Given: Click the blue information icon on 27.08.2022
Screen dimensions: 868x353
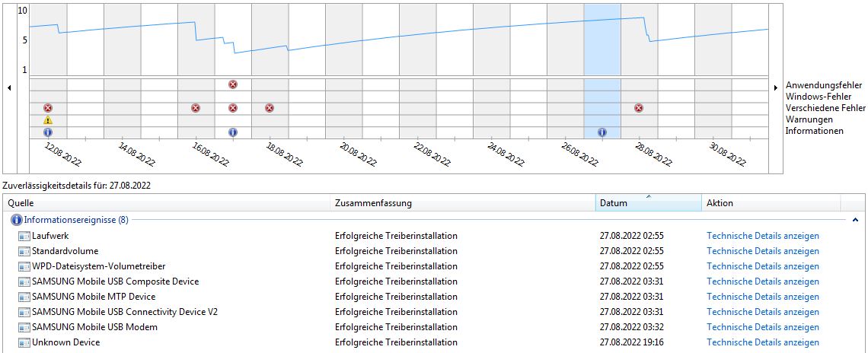Looking at the screenshot, I should pos(602,132).
